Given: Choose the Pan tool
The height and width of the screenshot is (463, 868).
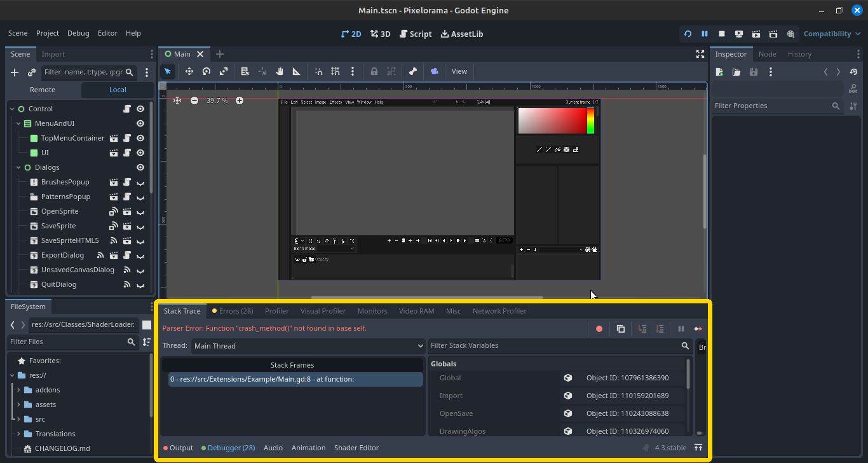Looking at the screenshot, I should point(279,71).
